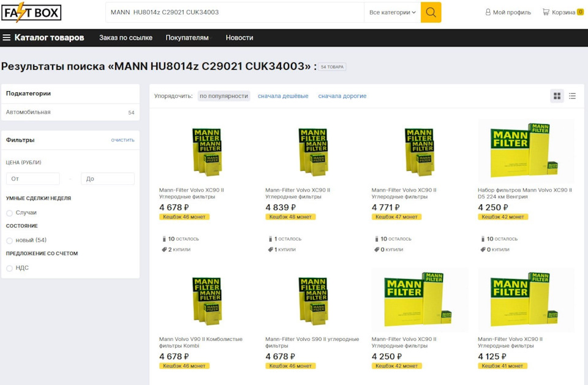Click the Кешбэк 48 монет badge
This screenshot has height=385, width=588.
pyautogui.click(x=290, y=217)
